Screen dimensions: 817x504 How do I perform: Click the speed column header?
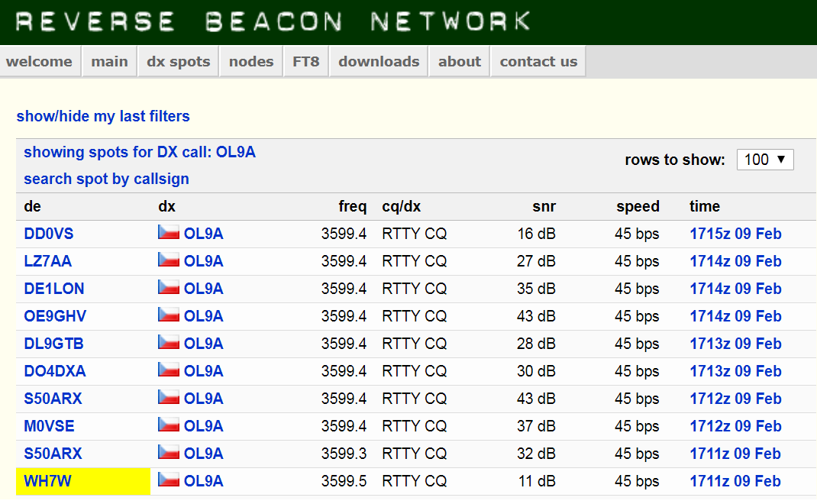click(x=638, y=206)
